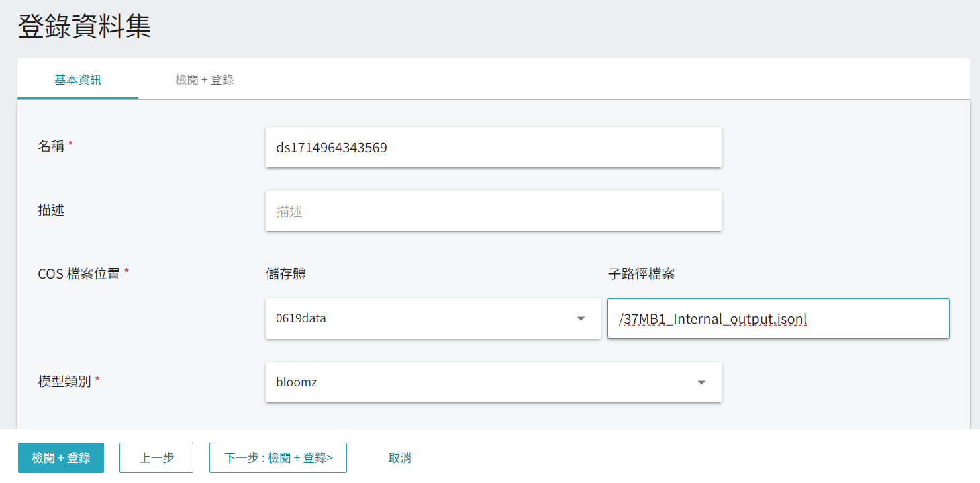Cancel with the 取消 link
This screenshot has height=483, width=980.
point(400,457)
